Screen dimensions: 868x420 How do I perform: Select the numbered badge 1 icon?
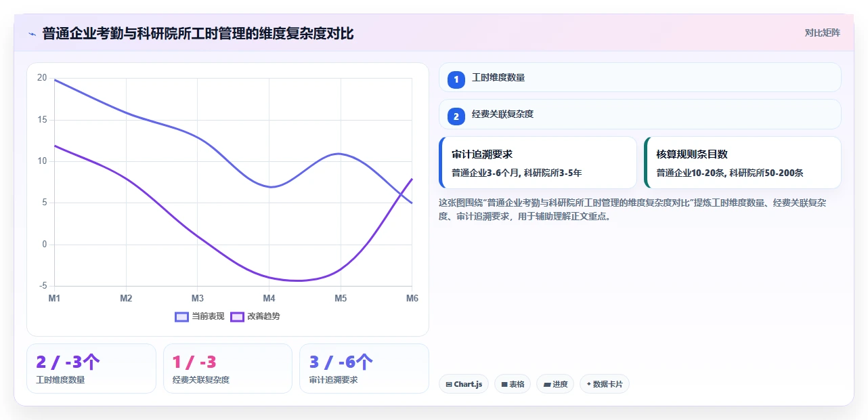coord(456,79)
